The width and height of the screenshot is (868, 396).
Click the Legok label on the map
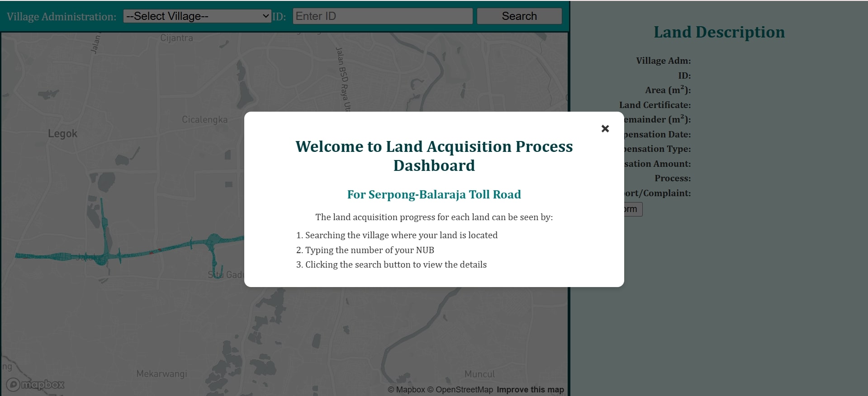click(62, 134)
